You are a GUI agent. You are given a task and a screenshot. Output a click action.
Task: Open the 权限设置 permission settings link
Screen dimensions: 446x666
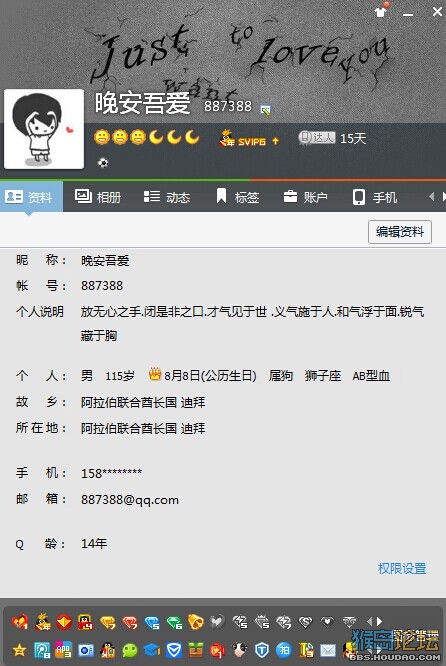click(402, 568)
